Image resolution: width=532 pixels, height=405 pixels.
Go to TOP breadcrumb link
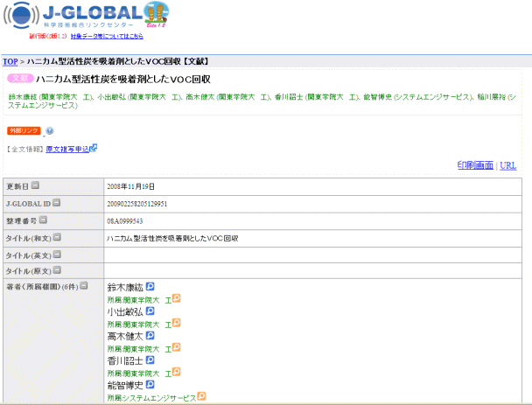click(10, 62)
